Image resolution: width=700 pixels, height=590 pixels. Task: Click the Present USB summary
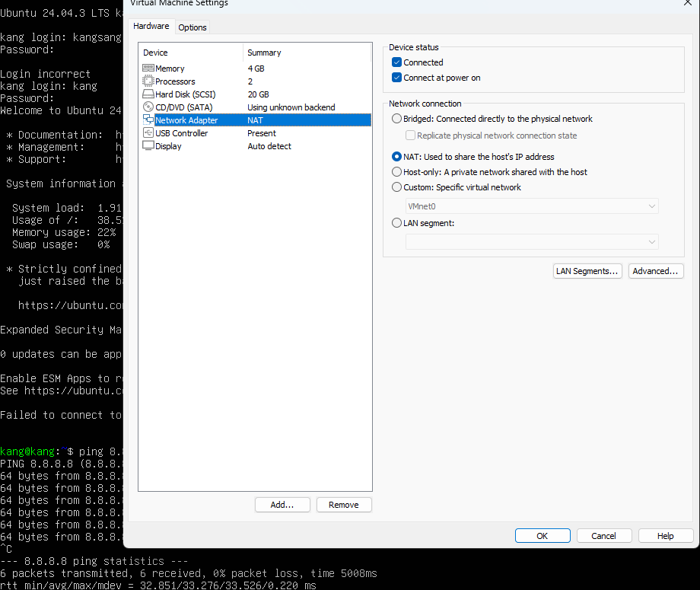(x=262, y=133)
